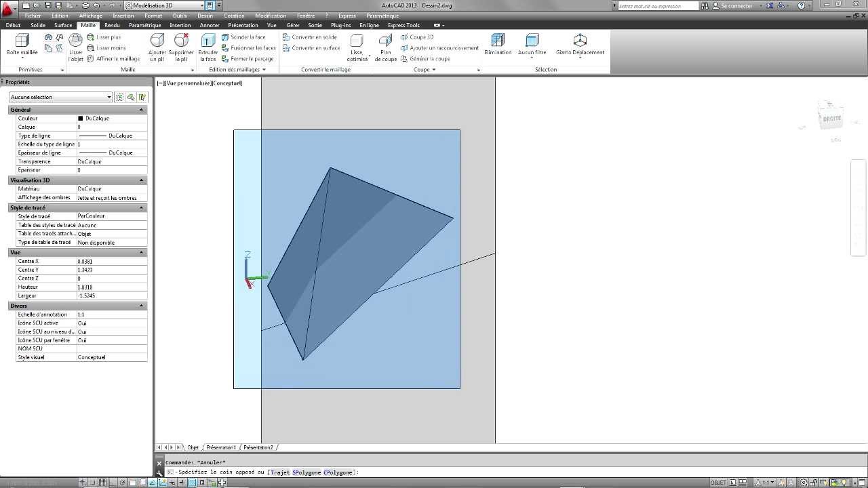Collapse the Général properties section
The height and width of the screenshot is (488, 868).
click(x=142, y=110)
